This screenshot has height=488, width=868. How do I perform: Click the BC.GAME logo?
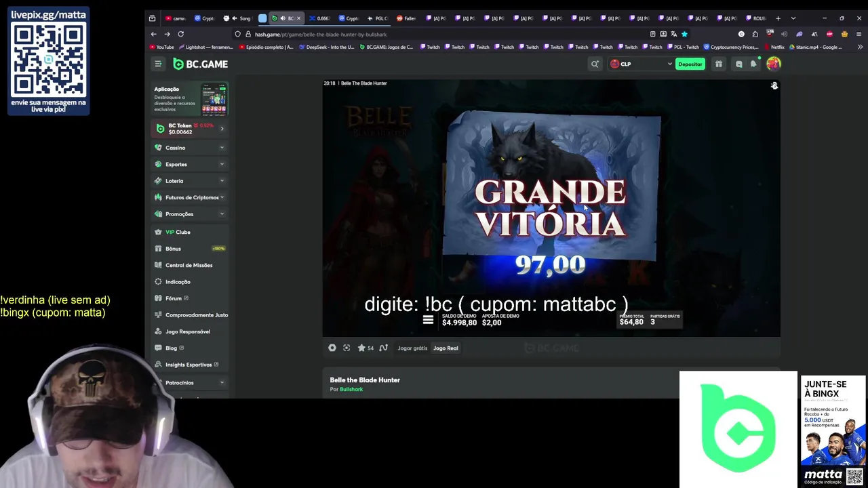click(201, 64)
